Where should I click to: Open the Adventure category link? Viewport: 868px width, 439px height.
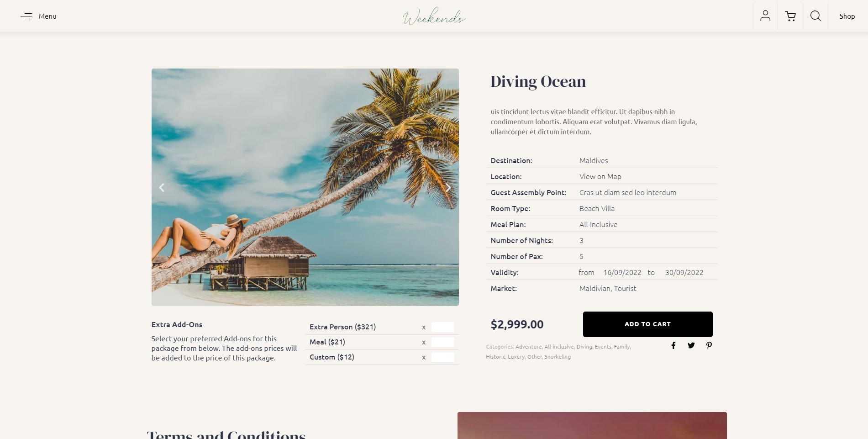coord(528,347)
